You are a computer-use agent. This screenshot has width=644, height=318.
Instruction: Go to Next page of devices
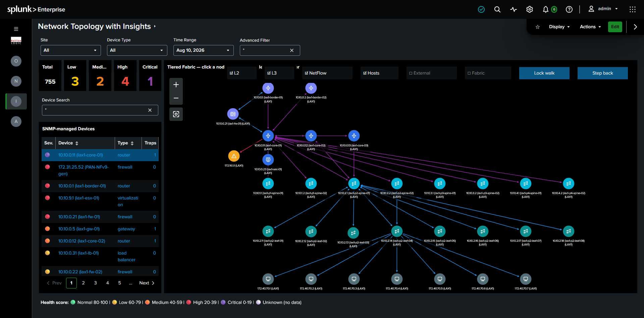point(147,283)
